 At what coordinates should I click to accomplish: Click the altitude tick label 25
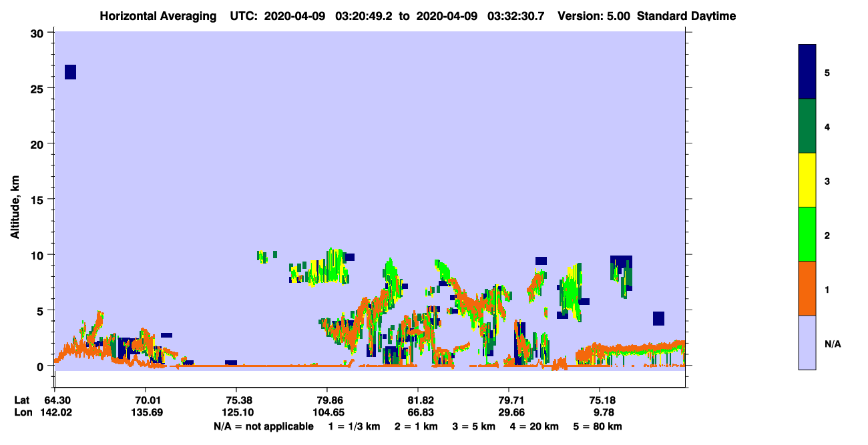coord(38,89)
